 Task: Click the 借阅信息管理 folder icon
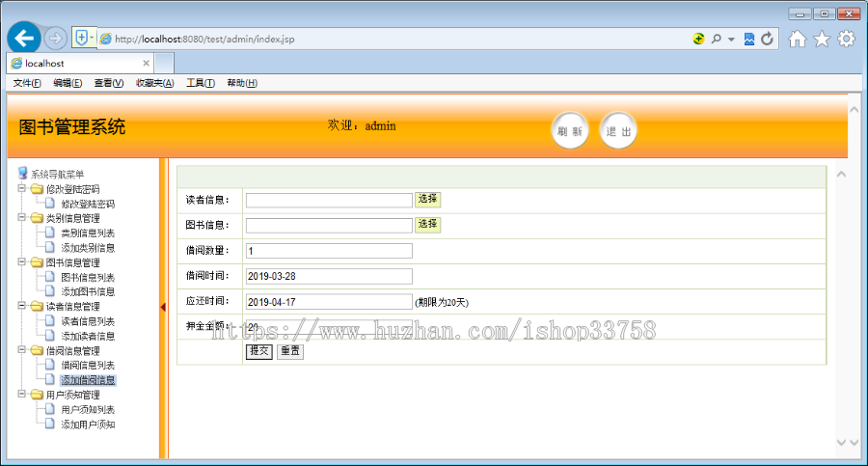(x=37, y=350)
